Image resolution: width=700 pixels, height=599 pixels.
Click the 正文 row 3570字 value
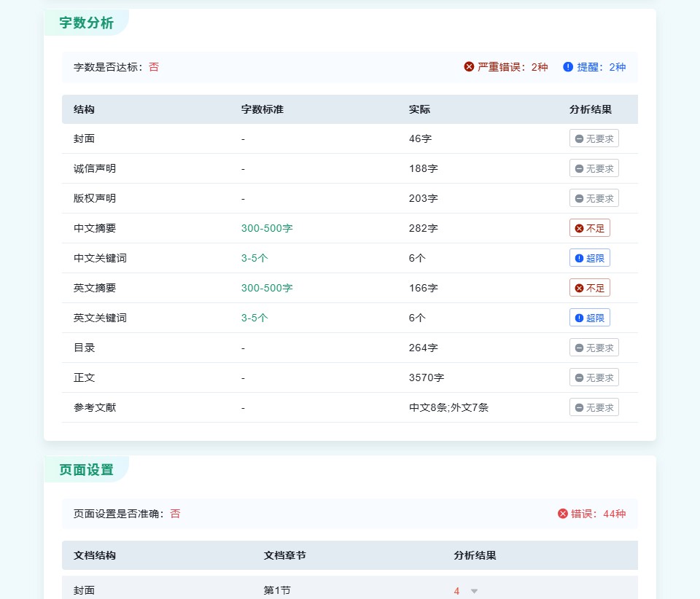427,377
